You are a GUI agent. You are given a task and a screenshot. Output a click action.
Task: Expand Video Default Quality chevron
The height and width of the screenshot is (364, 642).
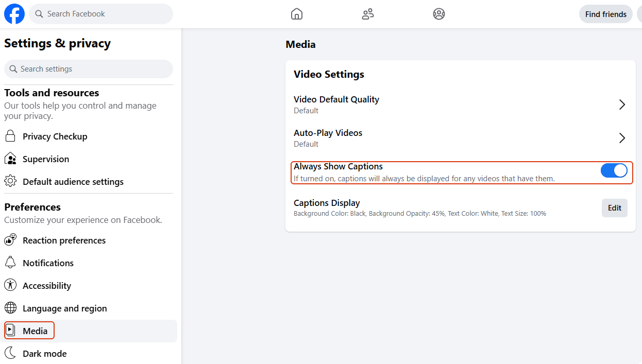click(622, 105)
